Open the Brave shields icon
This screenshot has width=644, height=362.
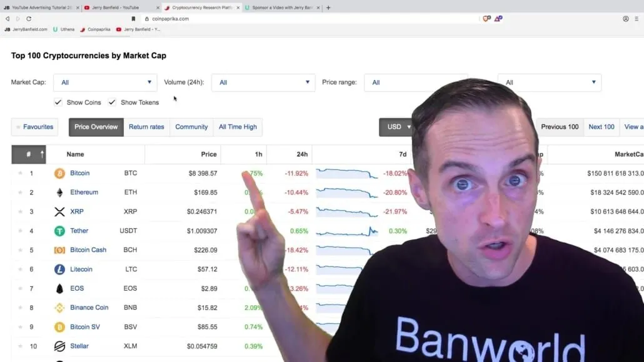(486, 19)
